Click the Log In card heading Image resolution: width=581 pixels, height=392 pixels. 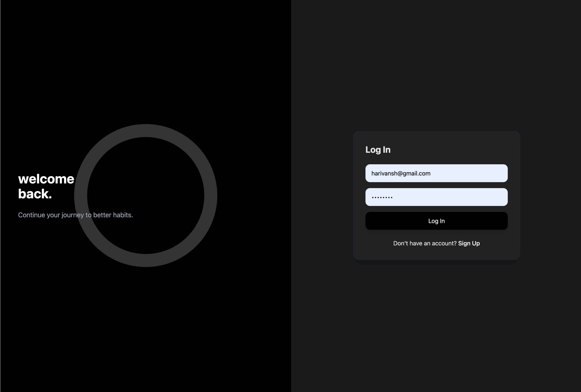(378, 150)
